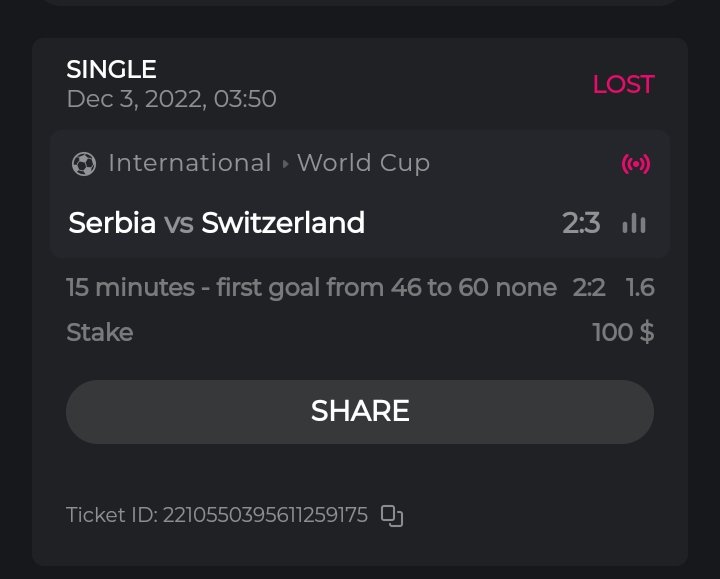720x579 pixels.
Task: Open the International category link
Action: tap(189, 163)
